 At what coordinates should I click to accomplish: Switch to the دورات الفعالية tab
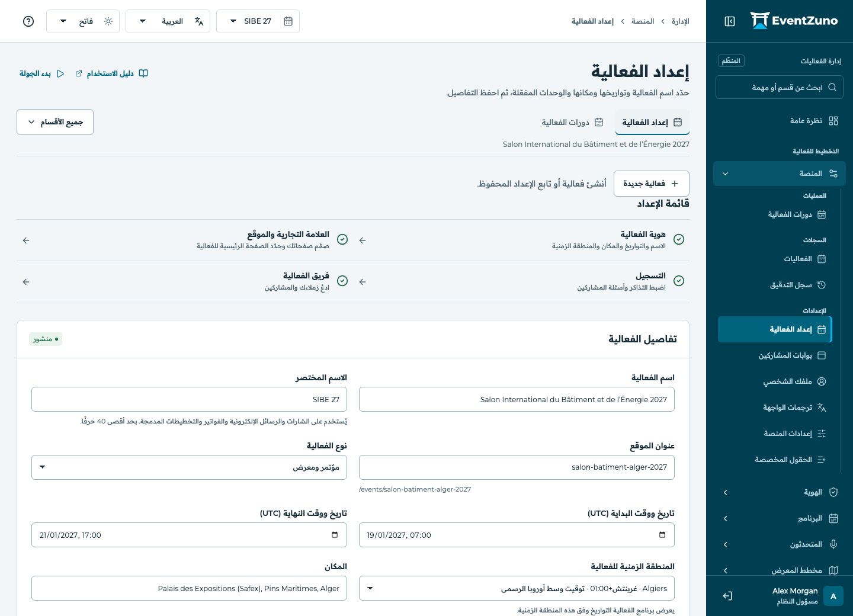point(572,122)
